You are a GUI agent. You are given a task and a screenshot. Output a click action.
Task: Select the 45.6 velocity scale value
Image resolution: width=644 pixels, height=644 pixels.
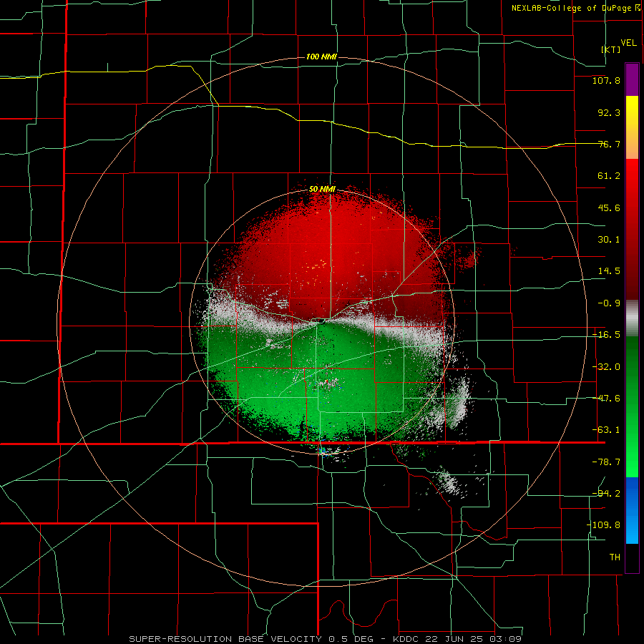point(609,208)
